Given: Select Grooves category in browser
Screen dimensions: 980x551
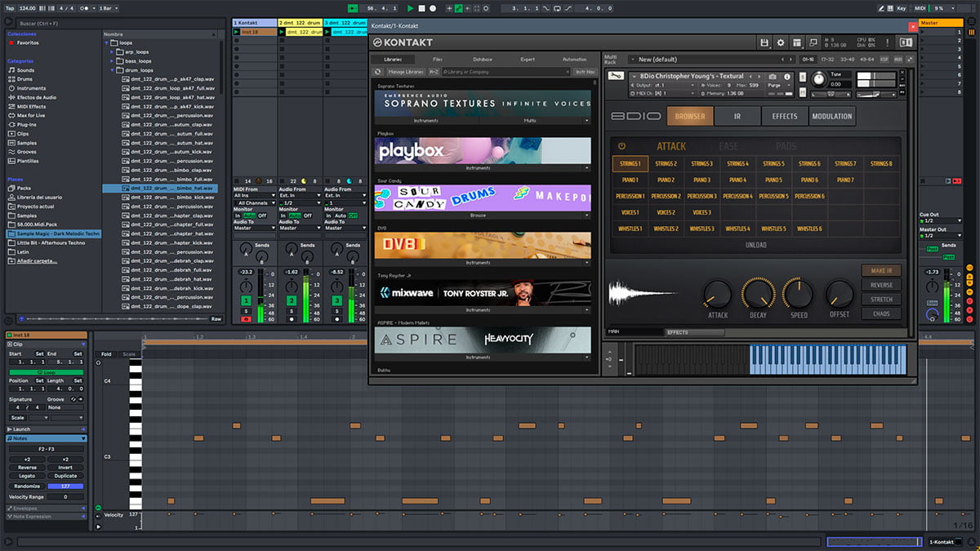Looking at the screenshot, I should [x=26, y=152].
